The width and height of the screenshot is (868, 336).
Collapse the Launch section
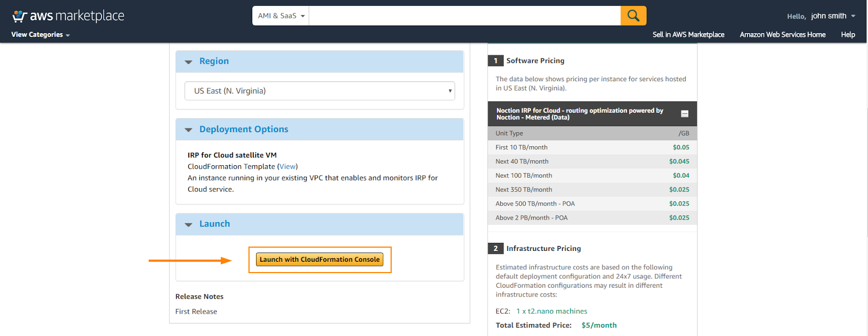click(x=188, y=224)
